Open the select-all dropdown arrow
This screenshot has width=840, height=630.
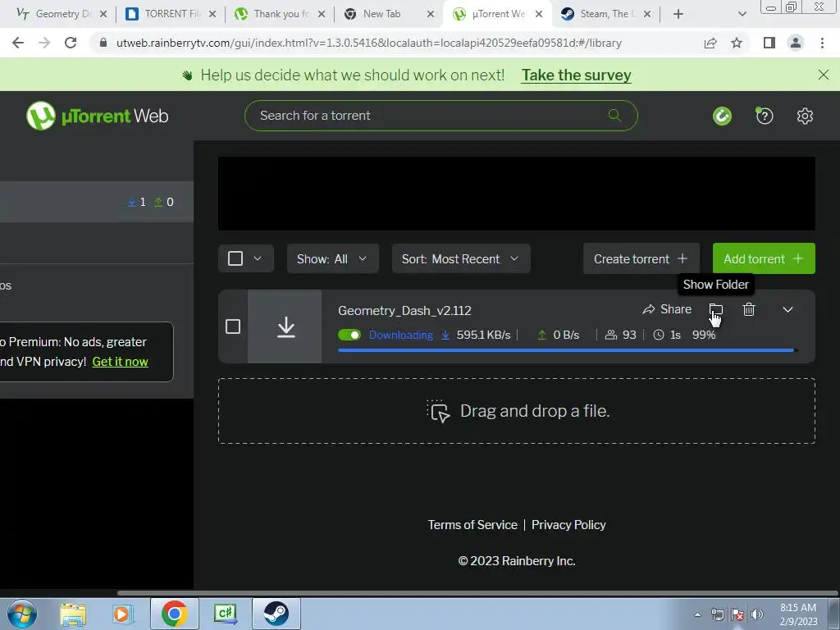(258, 258)
